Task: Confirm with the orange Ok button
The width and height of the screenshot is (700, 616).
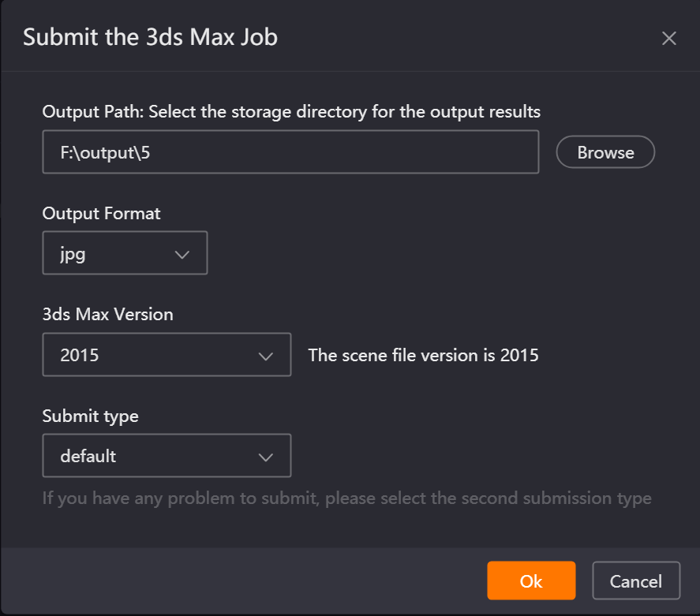Action: (531, 581)
